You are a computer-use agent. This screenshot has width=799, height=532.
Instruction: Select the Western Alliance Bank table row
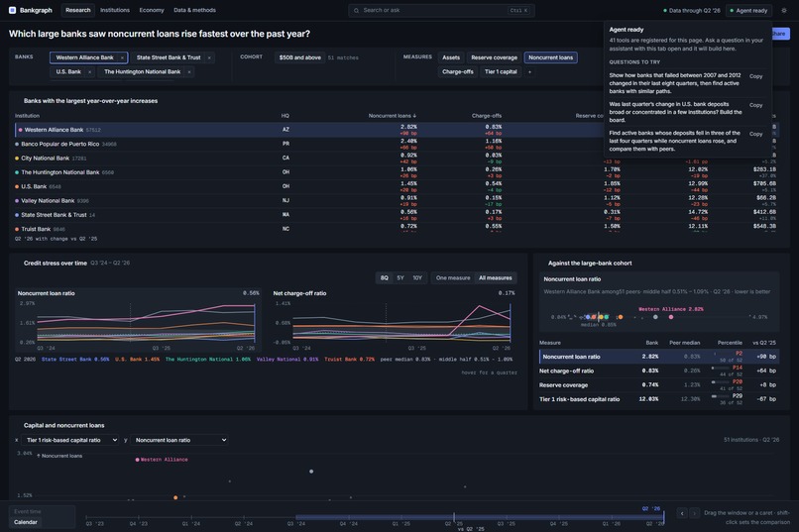click(395, 130)
